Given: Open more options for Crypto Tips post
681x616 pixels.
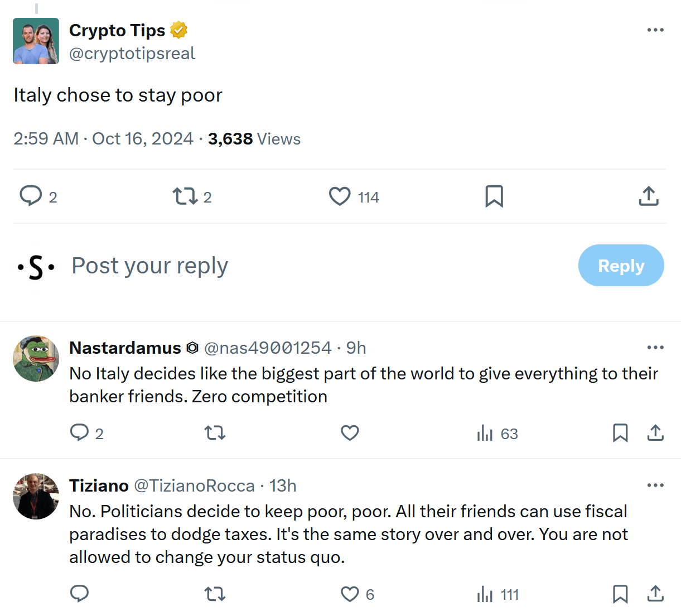Looking at the screenshot, I should [655, 30].
